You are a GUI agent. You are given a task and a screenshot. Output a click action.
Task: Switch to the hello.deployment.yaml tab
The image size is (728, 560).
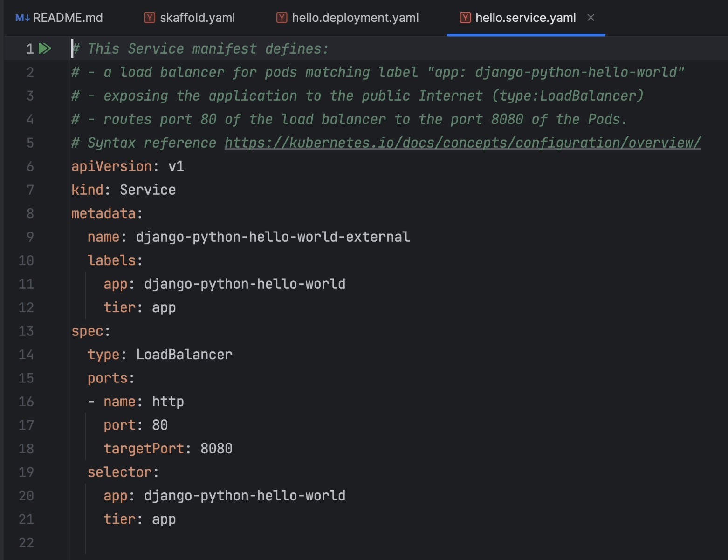point(355,18)
